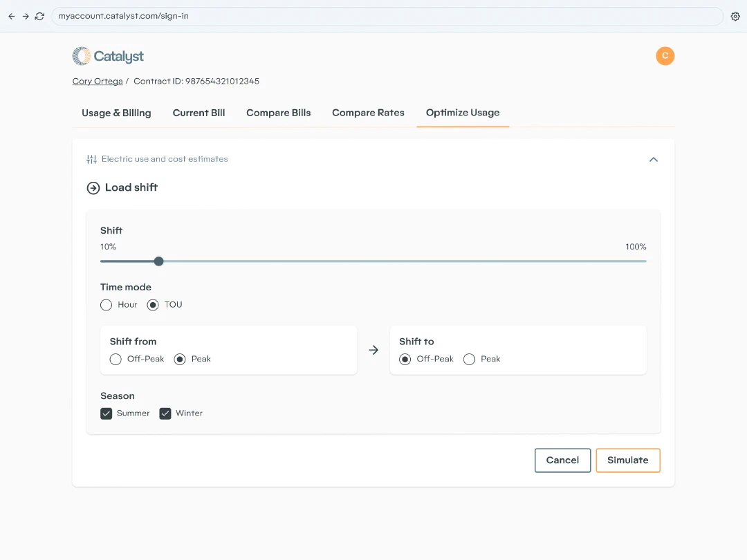This screenshot has height=560, width=747.
Task: Uncheck the Summer season checkbox
Action: (x=107, y=413)
